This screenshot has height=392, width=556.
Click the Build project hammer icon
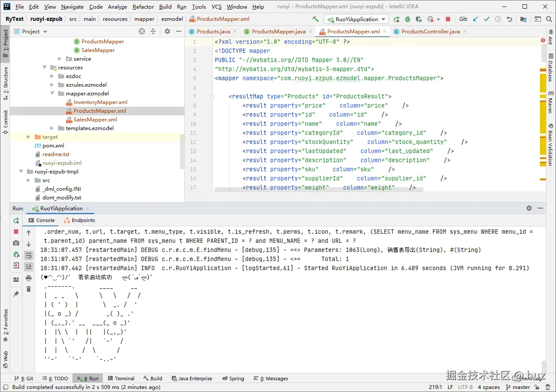coord(315,19)
